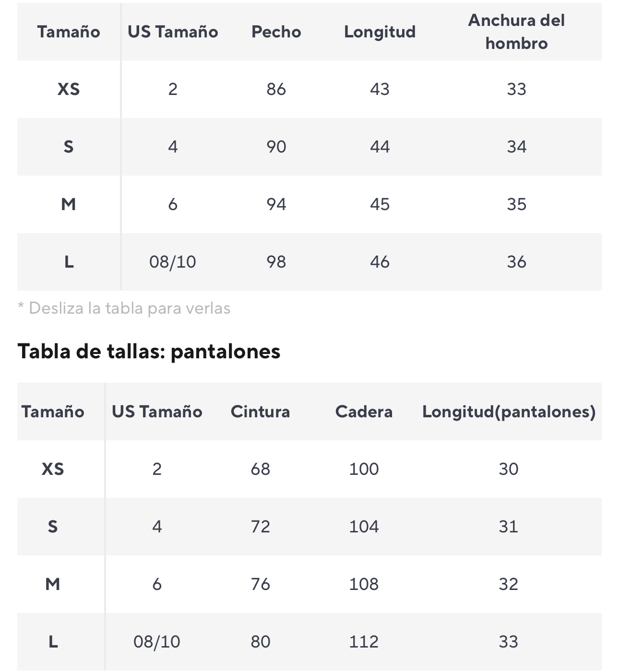Click the Longitud header in the top table

(380, 32)
